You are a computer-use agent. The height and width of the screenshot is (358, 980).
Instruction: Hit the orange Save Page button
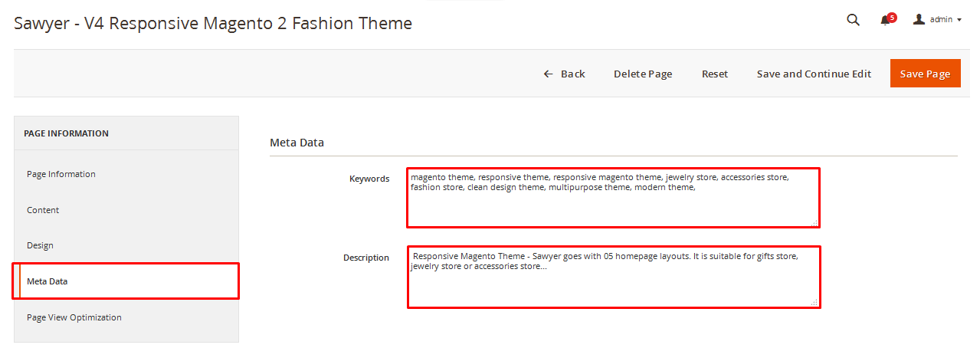pos(925,74)
